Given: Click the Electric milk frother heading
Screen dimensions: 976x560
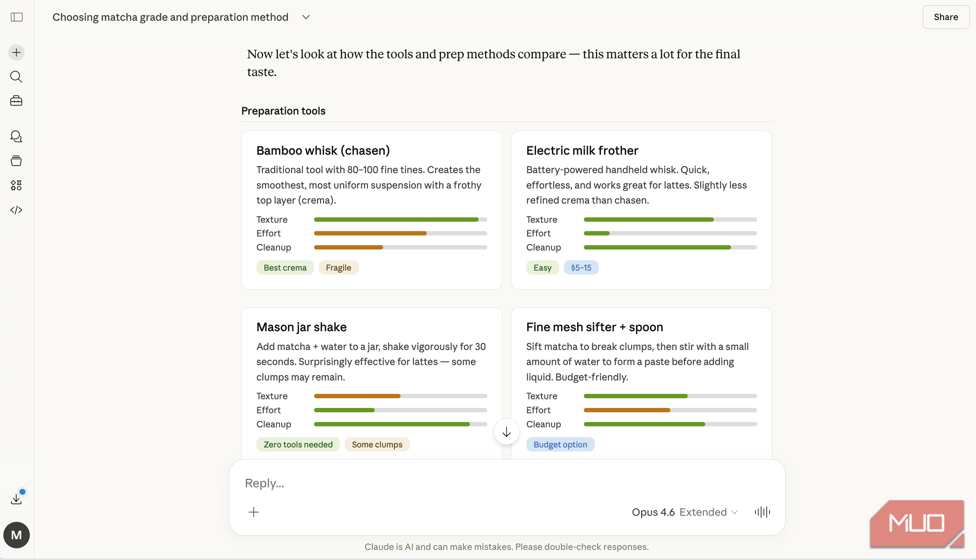Looking at the screenshot, I should (x=582, y=150).
